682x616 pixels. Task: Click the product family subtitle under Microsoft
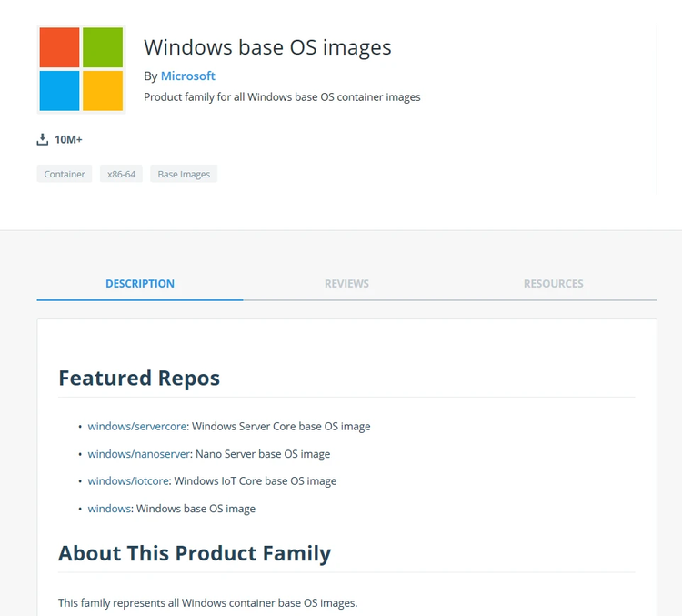point(282,96)
